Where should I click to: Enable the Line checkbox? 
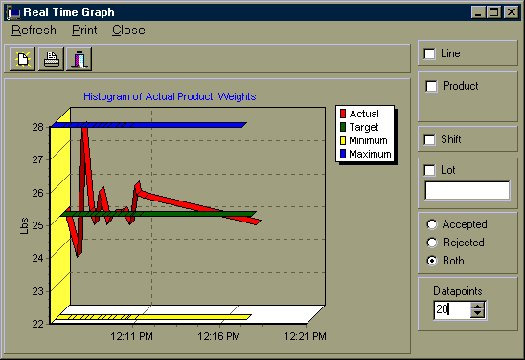click(x=430, y=54)
